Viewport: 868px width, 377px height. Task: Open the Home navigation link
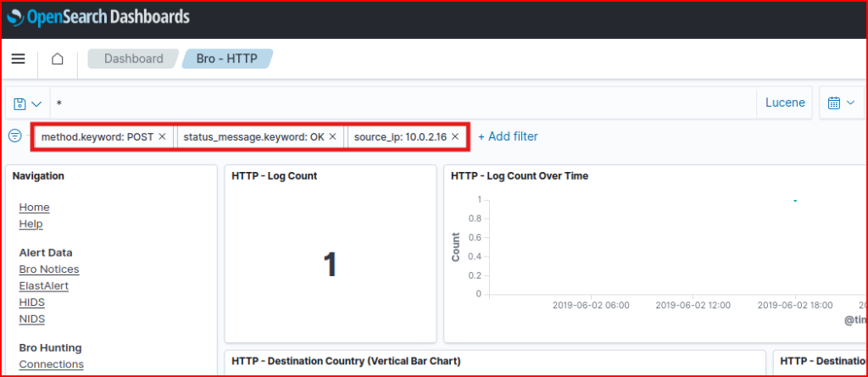pyautogui.click(x=34, y=208)
